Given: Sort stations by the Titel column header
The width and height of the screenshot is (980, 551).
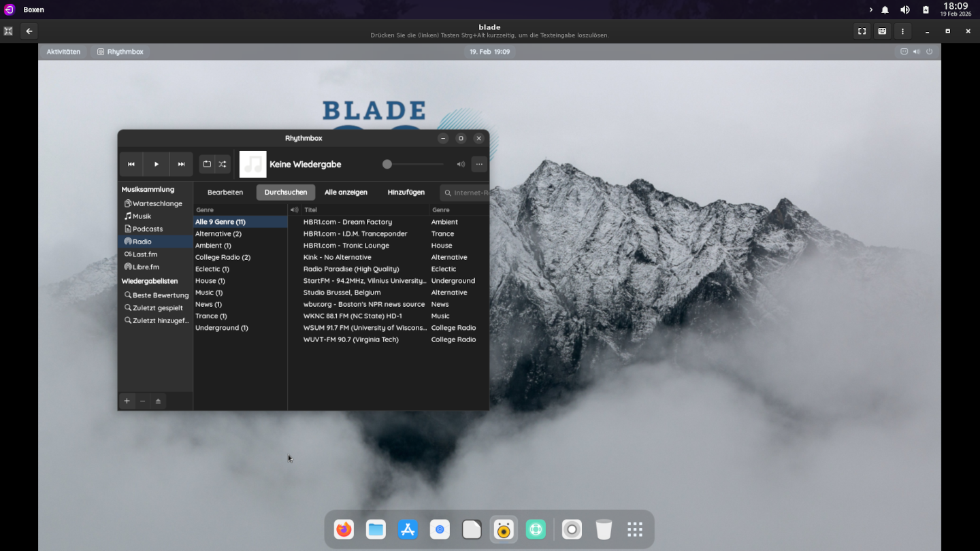Looking at the screenshot, I should (364, 210).
